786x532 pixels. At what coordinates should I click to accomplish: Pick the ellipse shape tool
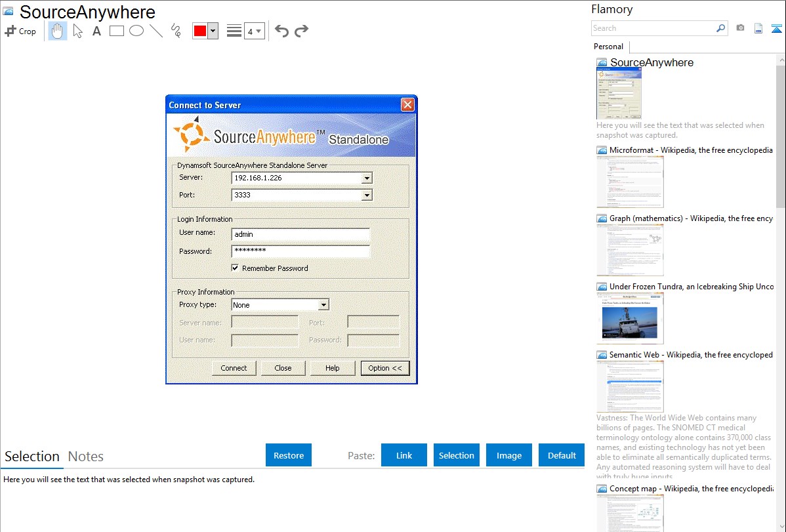(x=136, y=31)
